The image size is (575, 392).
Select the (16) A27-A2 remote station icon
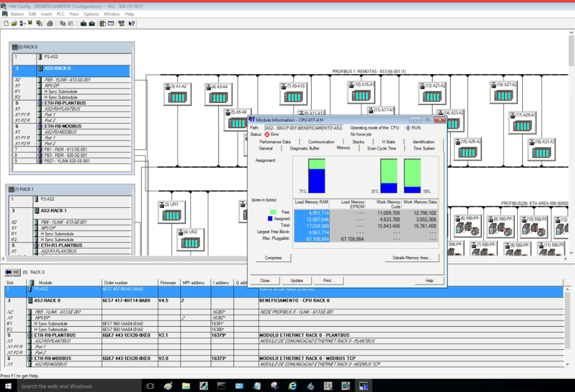[x=503, y=93]
